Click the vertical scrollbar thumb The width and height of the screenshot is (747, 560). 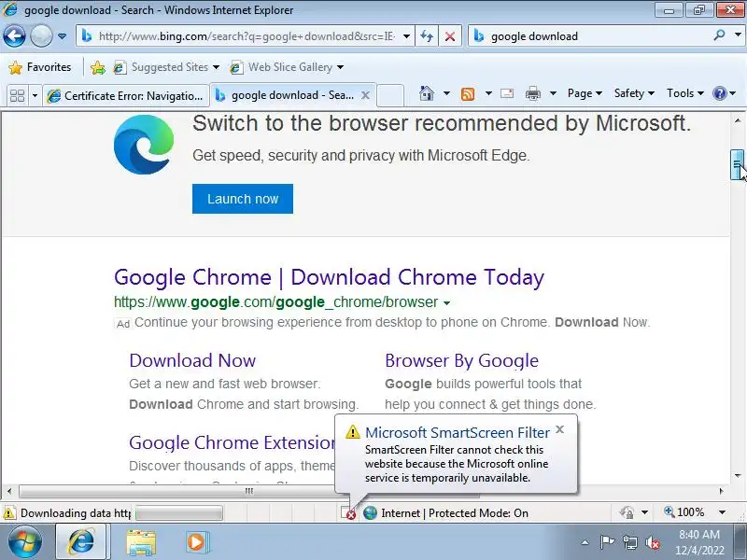click(737, 165)
